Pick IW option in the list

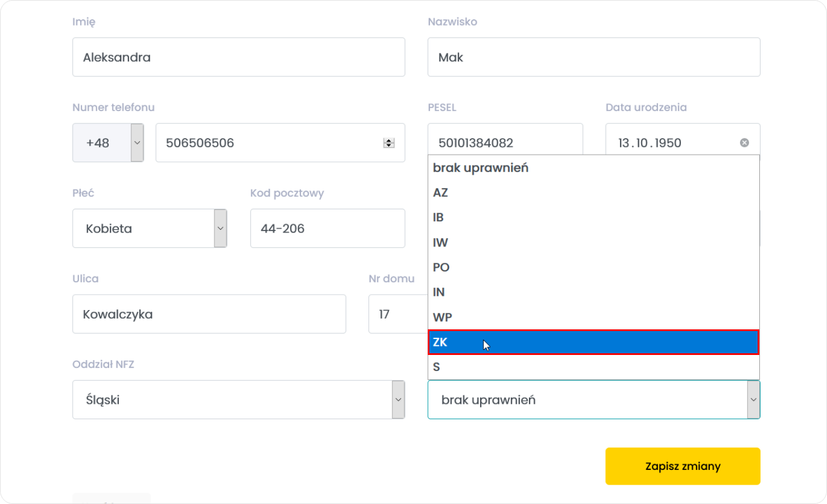[x=593, y=242]
